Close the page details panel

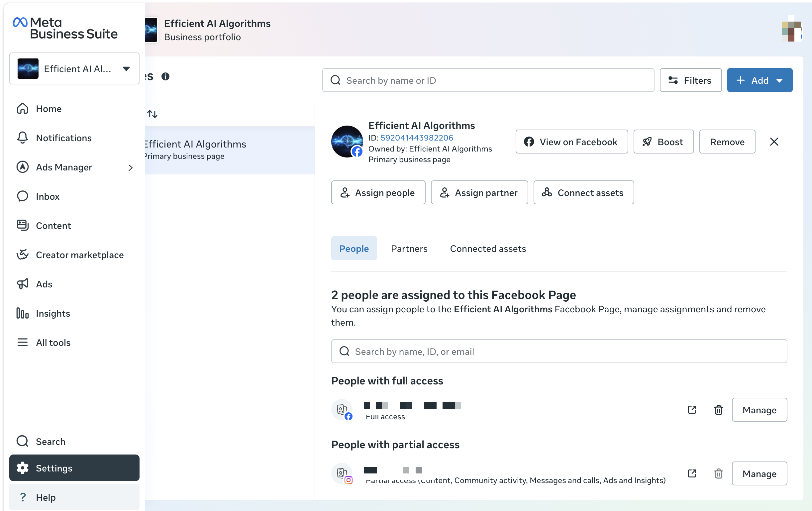click(774, 142)
